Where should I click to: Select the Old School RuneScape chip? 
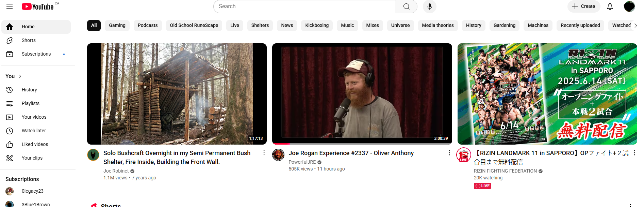(x=194, y=26)
